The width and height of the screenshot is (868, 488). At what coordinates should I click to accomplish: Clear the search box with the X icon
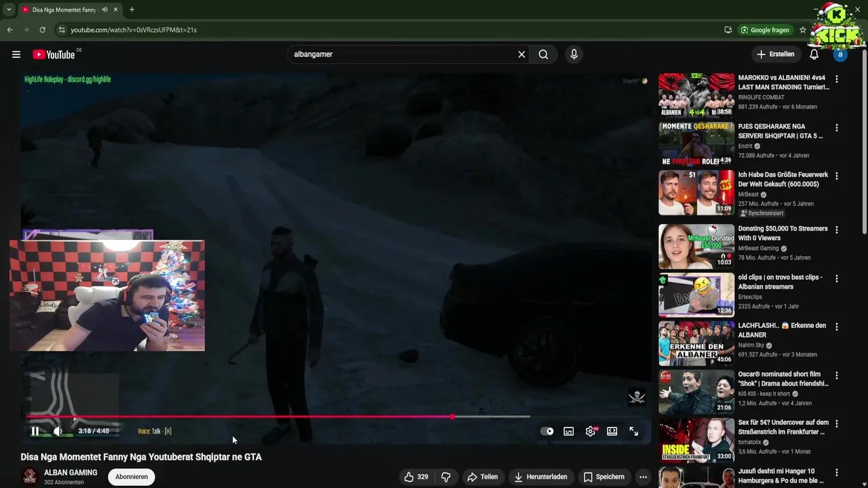521,54
